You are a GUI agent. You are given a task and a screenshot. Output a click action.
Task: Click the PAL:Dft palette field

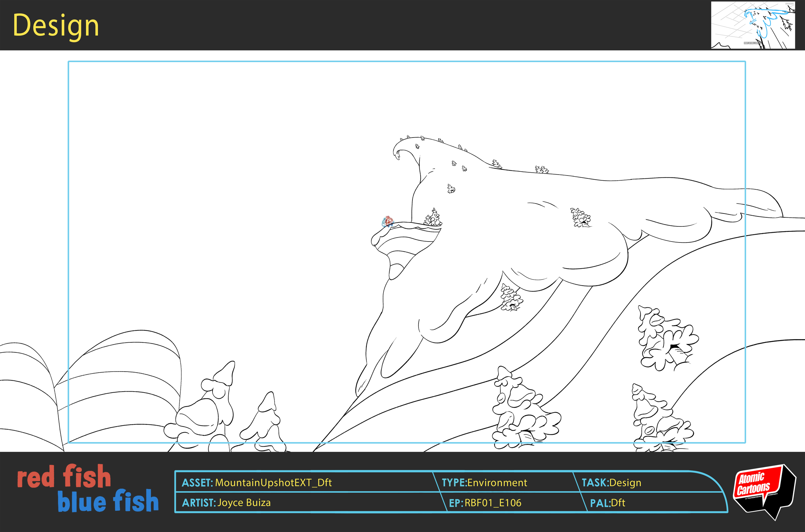(607, 504)
